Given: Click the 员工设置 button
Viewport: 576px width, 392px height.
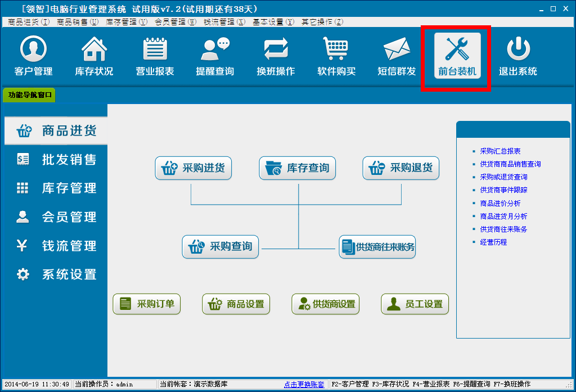Looking at the screenshot, I should [x=415, y=304].
